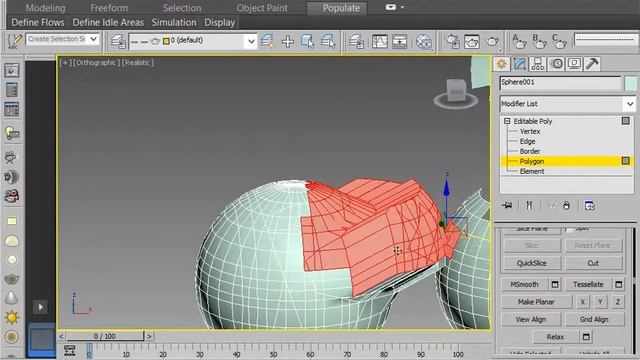Open the [Orthographic] viewport view menu

(96, 62)
